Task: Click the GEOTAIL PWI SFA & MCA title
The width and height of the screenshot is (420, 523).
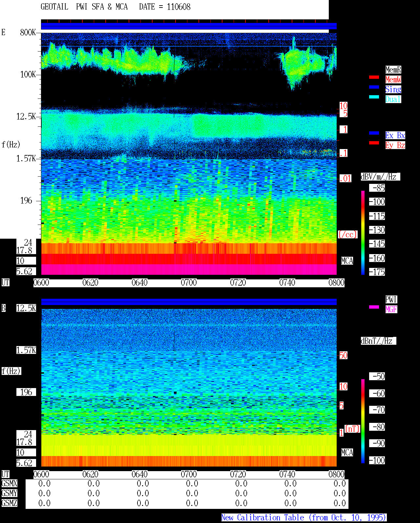Action: [84, 7]
